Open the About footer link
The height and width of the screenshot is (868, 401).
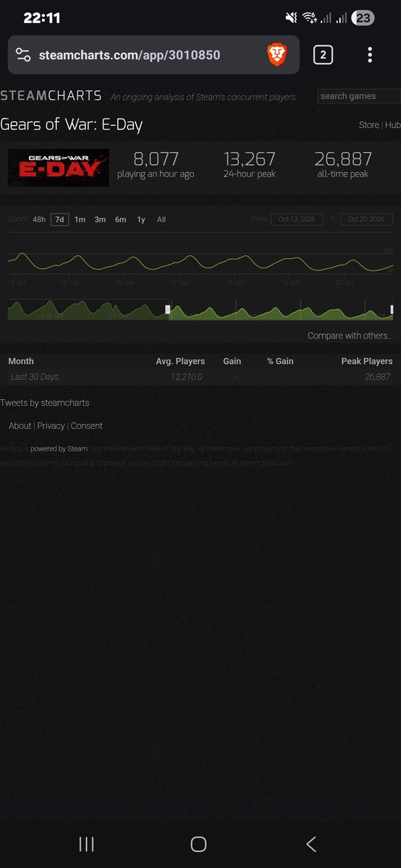(x=20, y=426)
